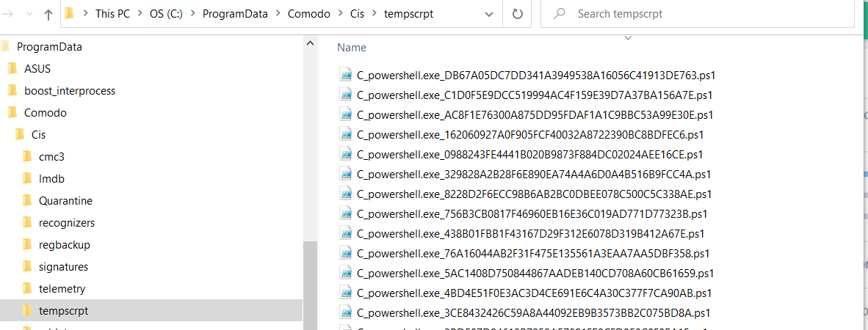Click the Forward navigation arrow
This screenshot has width=868, height=330.
[7, 14]
